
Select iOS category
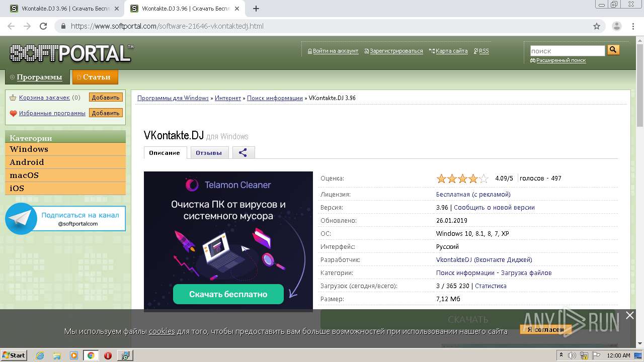coord(65,189)
